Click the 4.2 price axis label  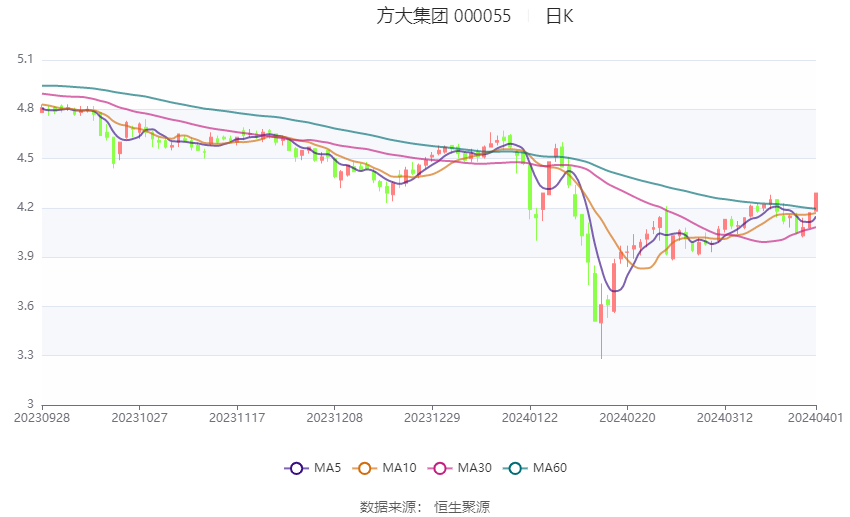(x=25, y=207)
